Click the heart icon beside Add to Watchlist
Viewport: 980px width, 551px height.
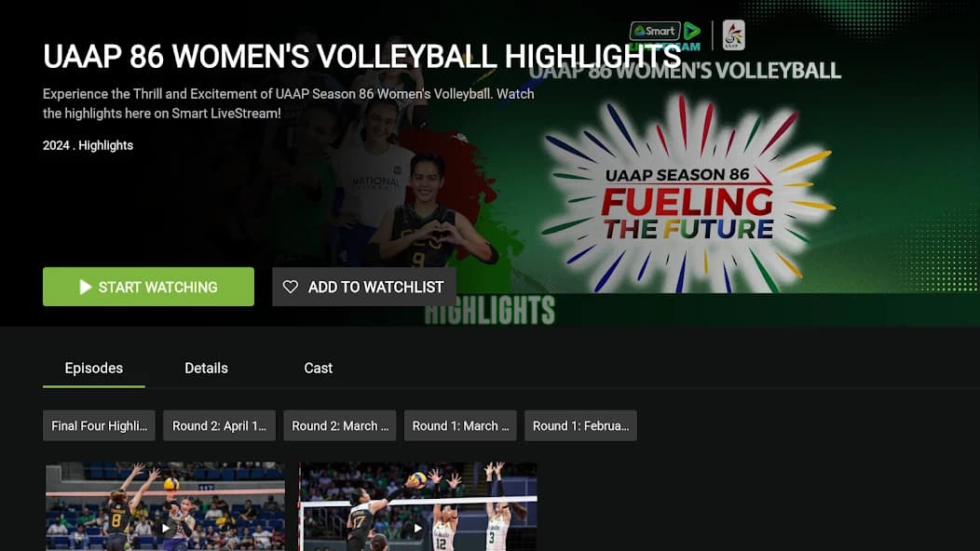[291, 288]
